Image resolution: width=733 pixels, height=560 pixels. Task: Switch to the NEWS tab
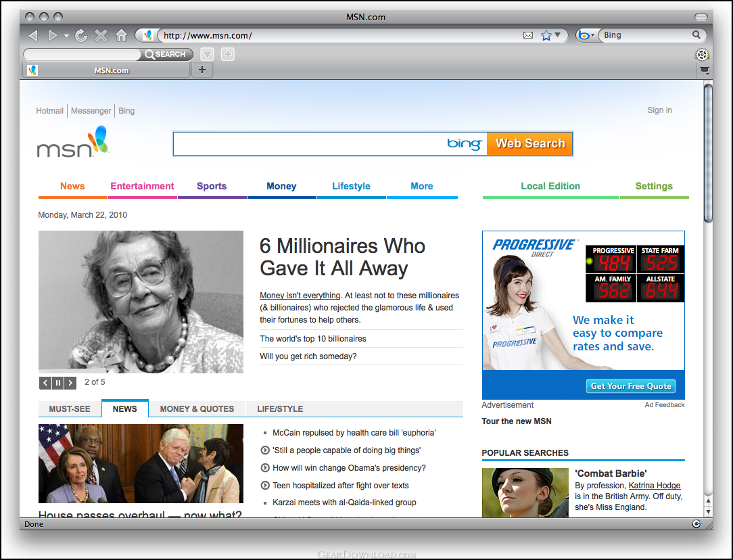tap(125, 409)
